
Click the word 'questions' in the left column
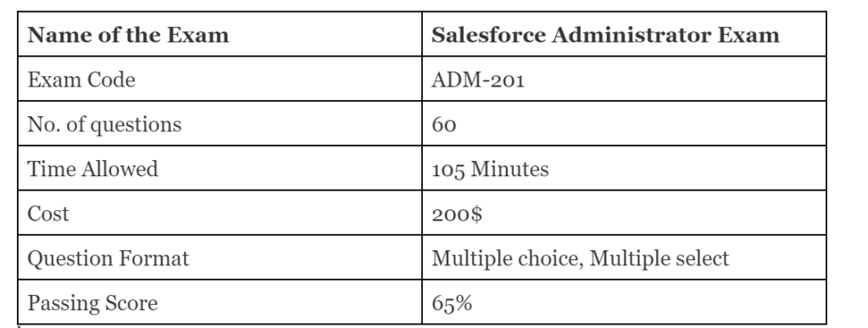point(136,125)
